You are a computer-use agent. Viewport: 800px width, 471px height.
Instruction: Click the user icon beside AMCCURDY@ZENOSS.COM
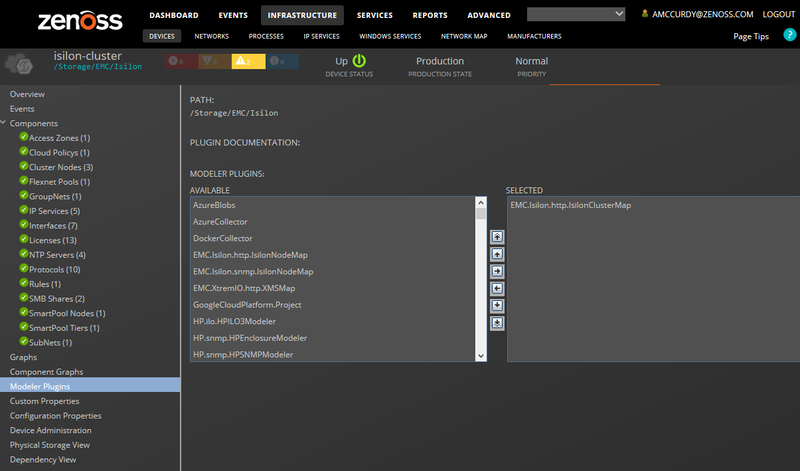click(x=645, y=14)
